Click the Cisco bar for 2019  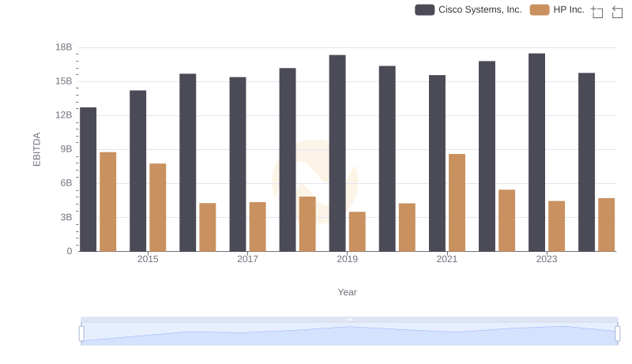tap(337, 153)
